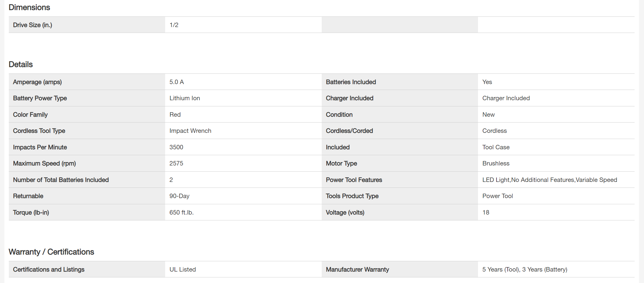
Task: Click the Charger Included value text
Action: [506, 98]
